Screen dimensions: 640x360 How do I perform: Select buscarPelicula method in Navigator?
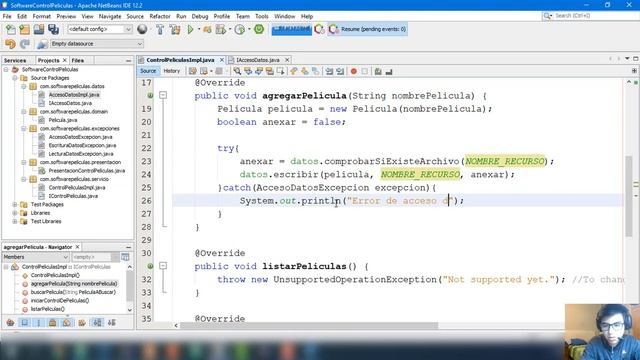tap(73, 292)
